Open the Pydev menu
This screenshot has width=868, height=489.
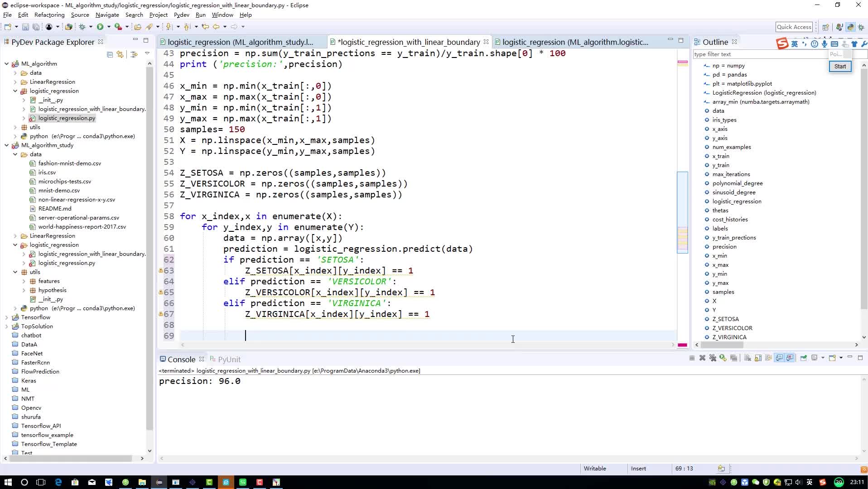click(181, 15)
